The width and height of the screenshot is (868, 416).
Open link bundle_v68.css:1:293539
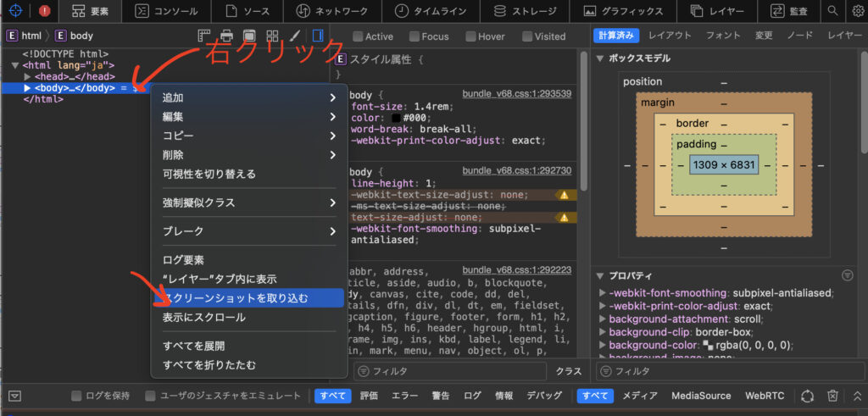coord(517,93)
